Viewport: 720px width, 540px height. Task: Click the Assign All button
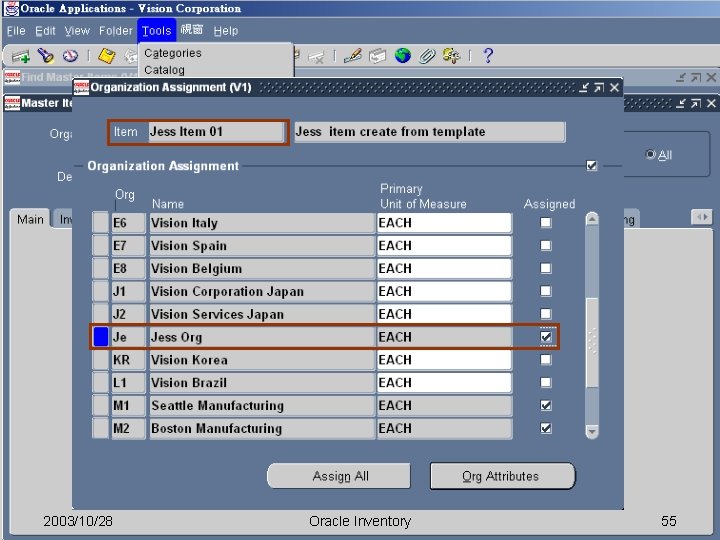click(340, 476)
